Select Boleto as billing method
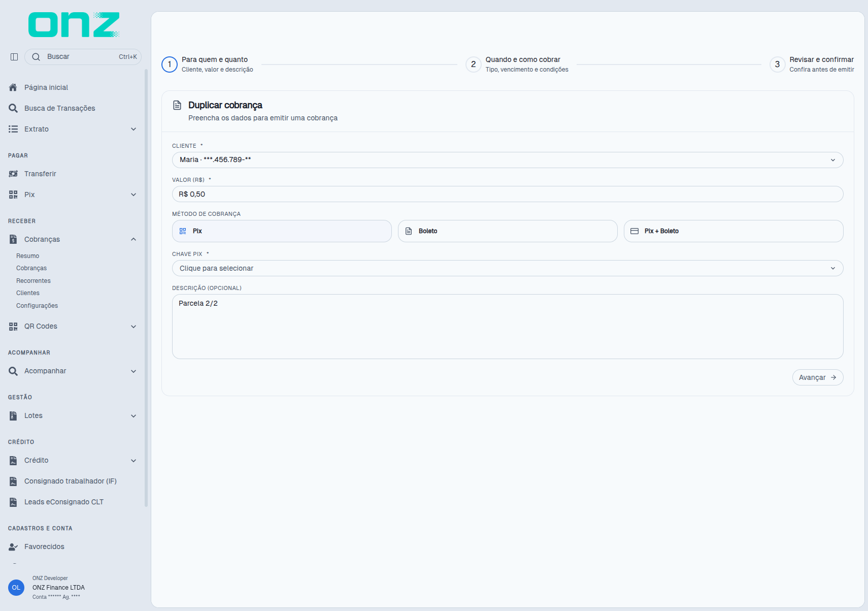The image size is (868, 611). tap(508, 231)
